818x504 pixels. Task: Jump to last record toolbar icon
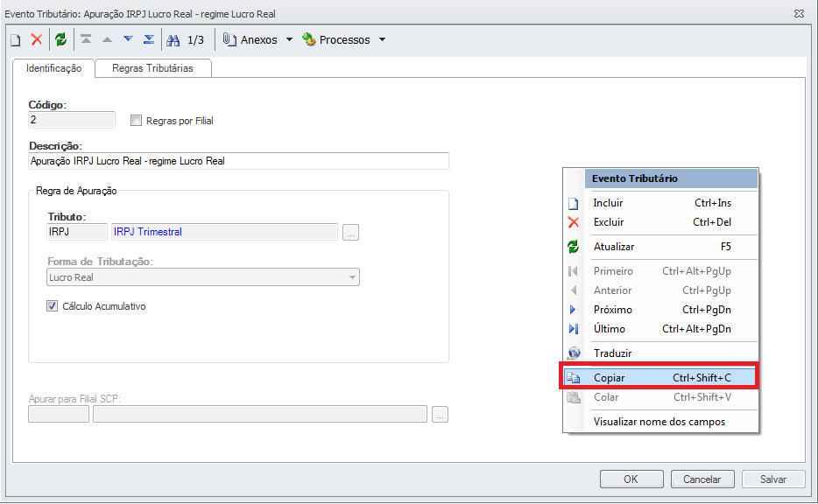click(149, 40)
